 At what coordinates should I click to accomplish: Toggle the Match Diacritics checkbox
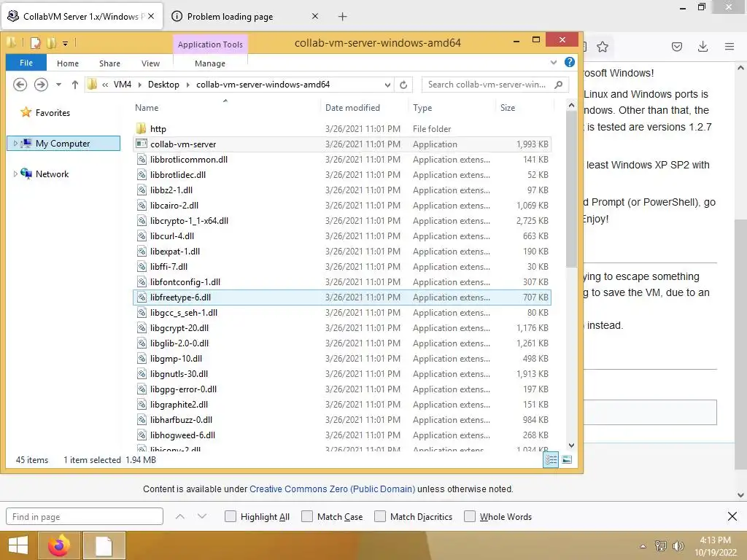(x=379, y=516)
